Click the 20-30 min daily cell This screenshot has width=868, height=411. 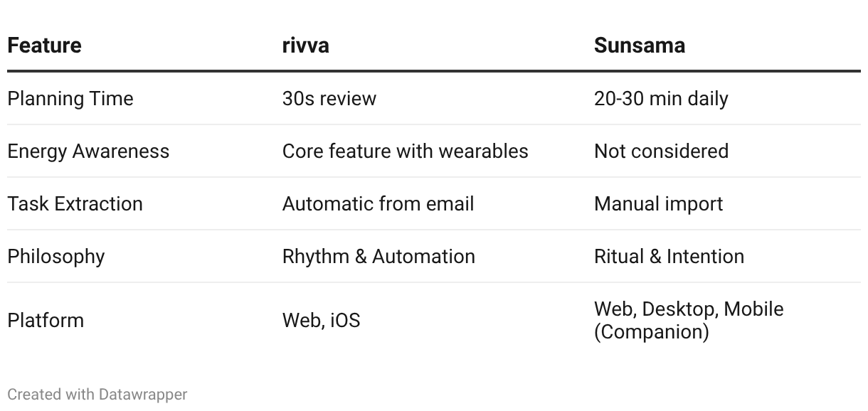661,98
